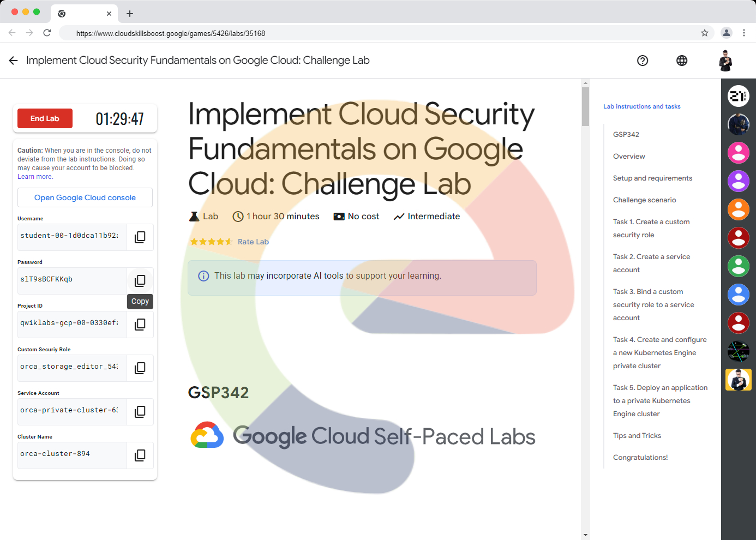This screenshot has width=756, height=540.
Task: Click the page scrollbar down arrow
Action: click(585, 535)
